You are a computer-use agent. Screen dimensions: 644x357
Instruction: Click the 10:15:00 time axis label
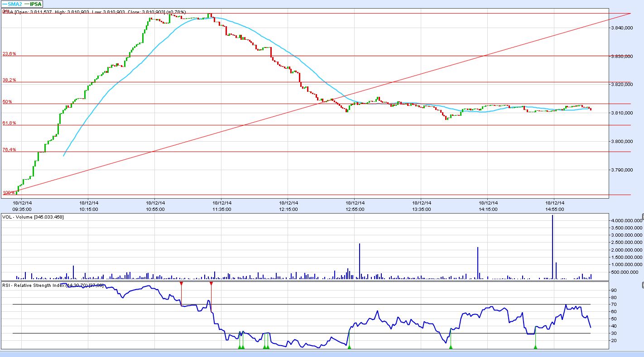88,209
